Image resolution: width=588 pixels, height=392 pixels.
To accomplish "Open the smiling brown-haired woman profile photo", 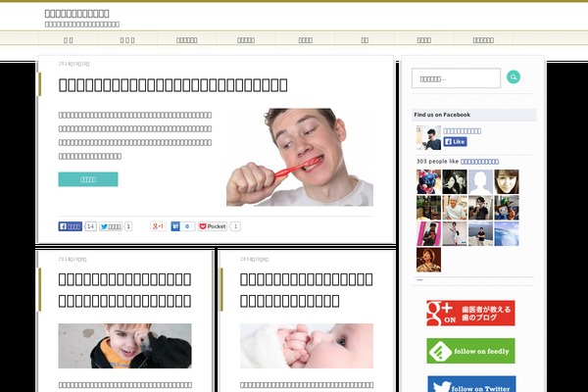I will [507, 182].
